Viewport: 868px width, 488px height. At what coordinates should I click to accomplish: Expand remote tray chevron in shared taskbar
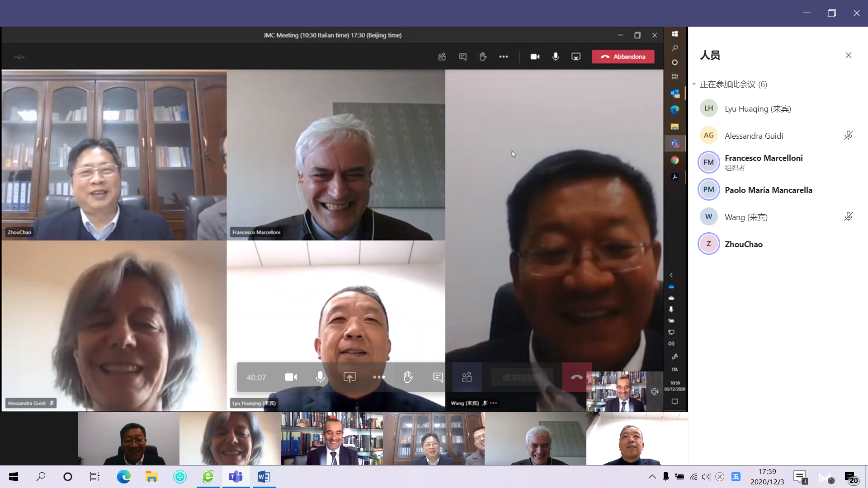coord(671,275)
